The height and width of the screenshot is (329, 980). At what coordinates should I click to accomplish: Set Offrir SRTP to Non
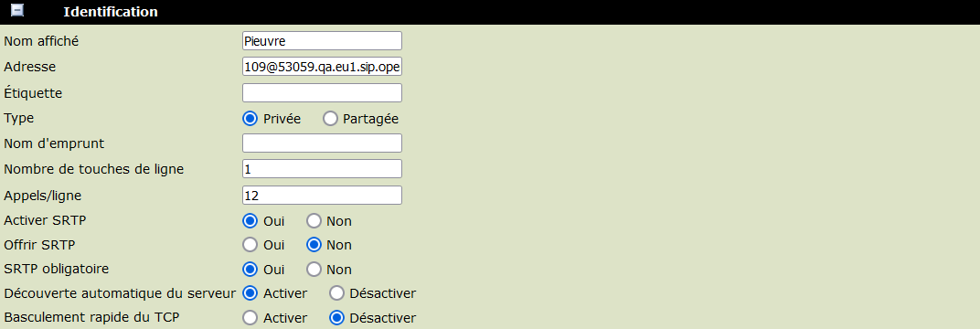coord(314,245)
